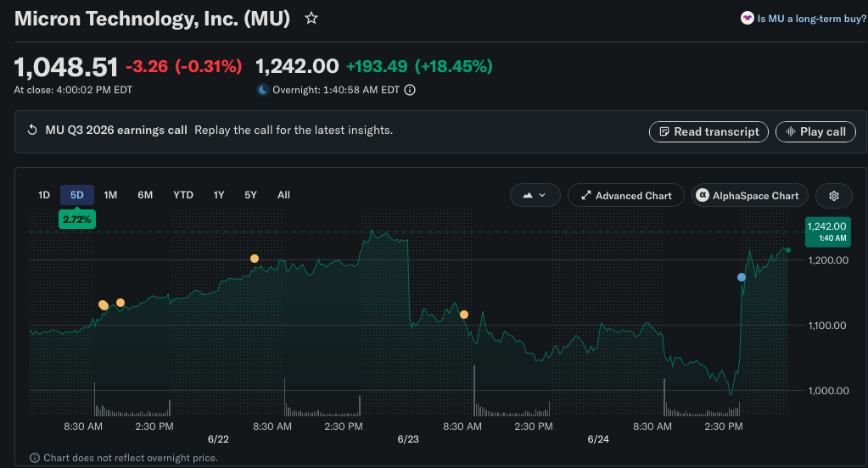Viewport: 868px width, 468px height.
Task: Click the 'At close: 4:00:02 PM EDT' text
Action: 73,90
